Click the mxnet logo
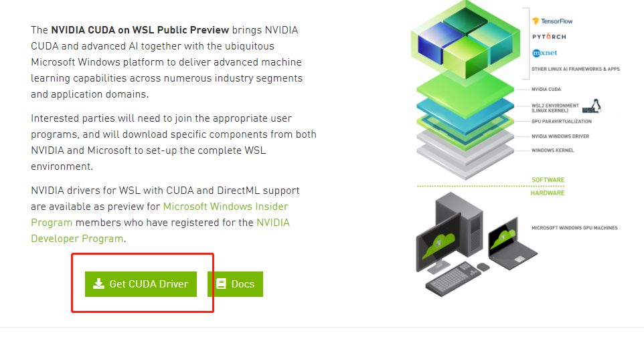The height and width of the screenshot is (341, 644). pyautogui.click(x=545, y=53)
